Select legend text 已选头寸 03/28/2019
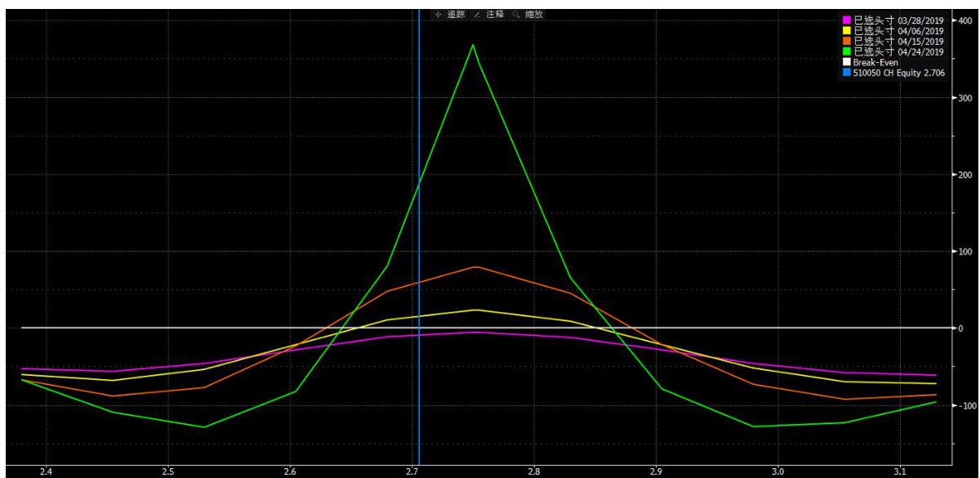This screenshot has height=478, width=980. coord(898,20)
